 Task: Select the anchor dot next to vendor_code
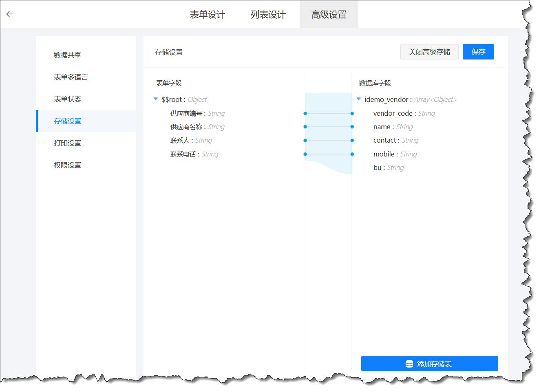coord(351,113)
